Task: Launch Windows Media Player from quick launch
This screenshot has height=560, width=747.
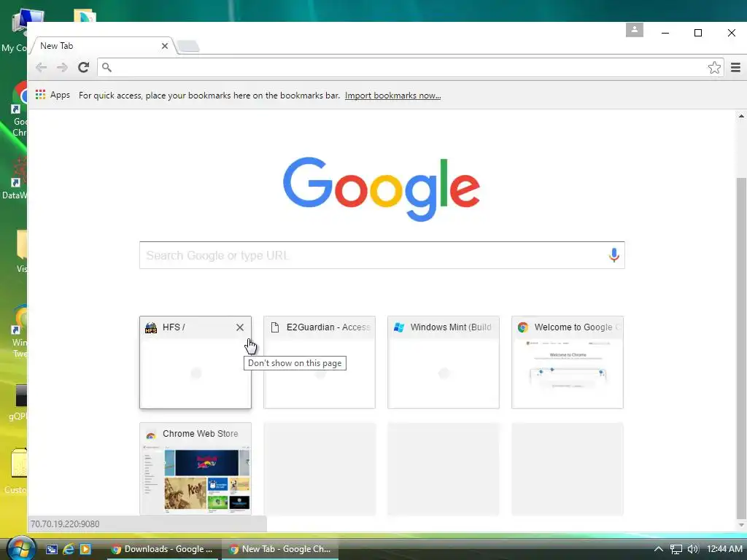Action: click(85, 549)
